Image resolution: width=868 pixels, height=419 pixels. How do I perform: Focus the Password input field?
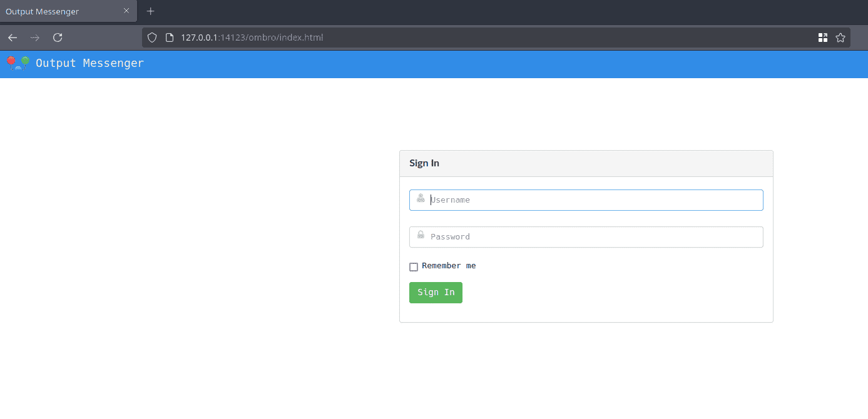pyautogui.click(x=595, y=237)
